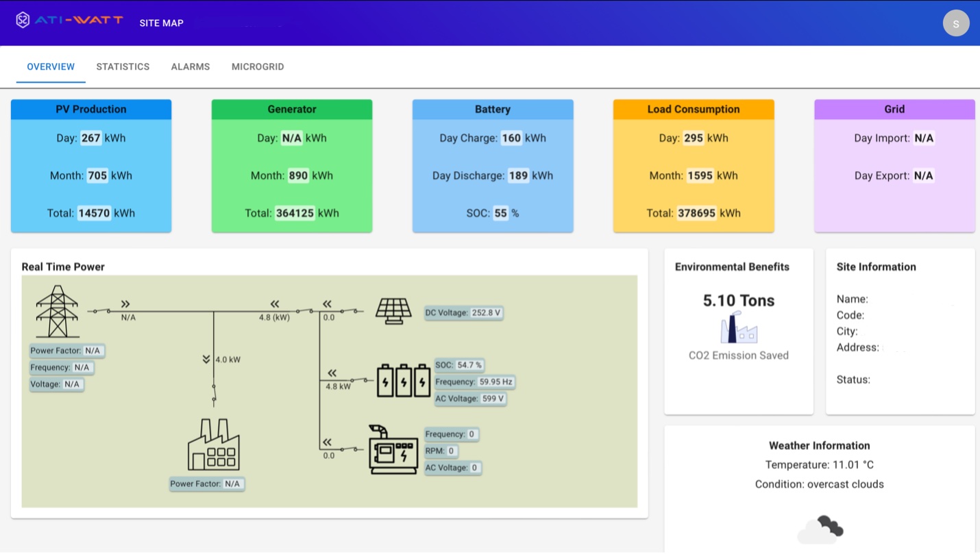Click the factory load icon
Image resolution: width=980 pixels, height=554 pixels.
click(x=213, y=444)
